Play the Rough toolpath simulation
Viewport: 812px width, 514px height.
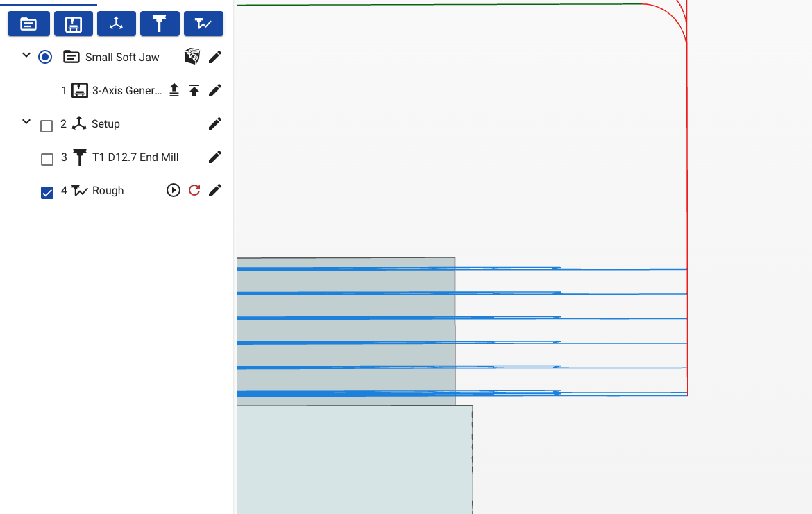(x=174, y=190)
